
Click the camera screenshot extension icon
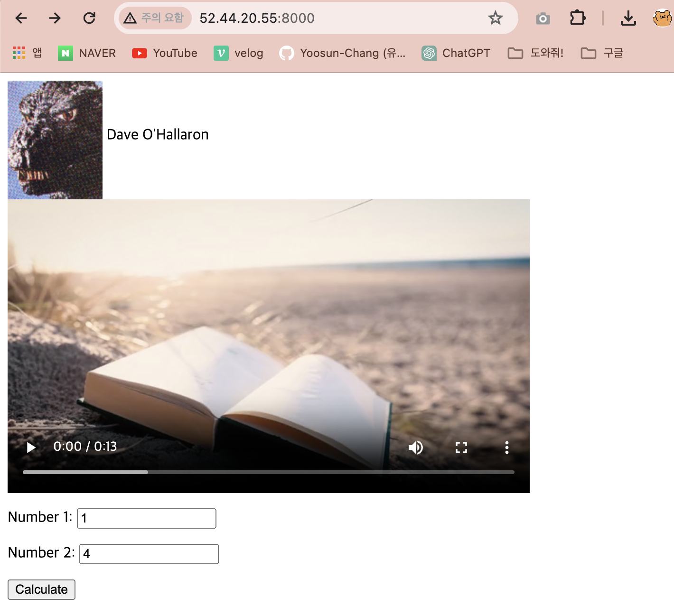(x=543, y=19)
